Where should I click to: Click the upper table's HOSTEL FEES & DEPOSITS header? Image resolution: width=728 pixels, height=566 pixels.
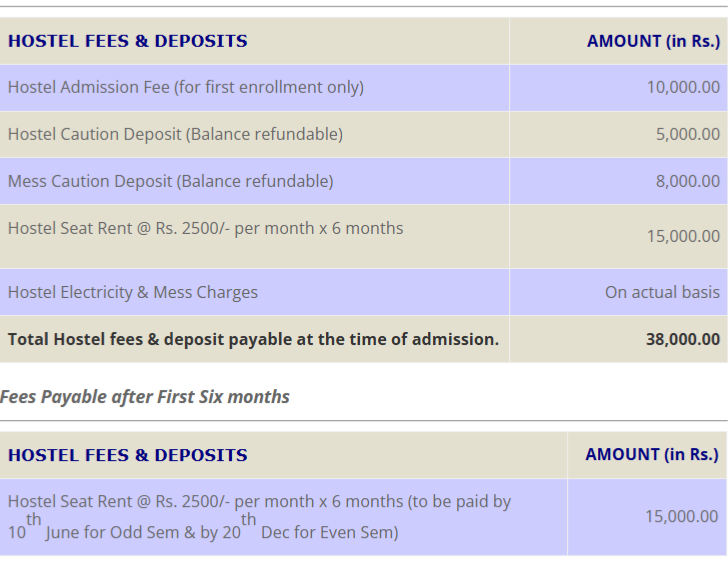tap(127, 41)
